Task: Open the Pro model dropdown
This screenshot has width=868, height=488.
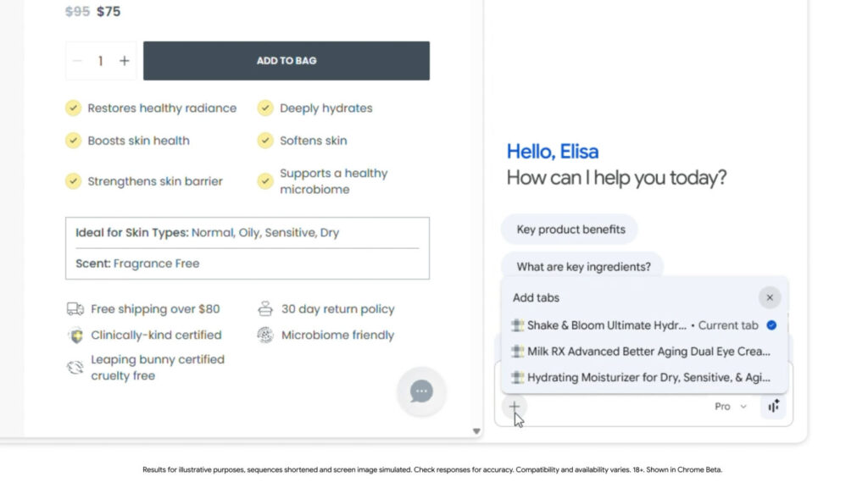Action: (x=730, y=407)
